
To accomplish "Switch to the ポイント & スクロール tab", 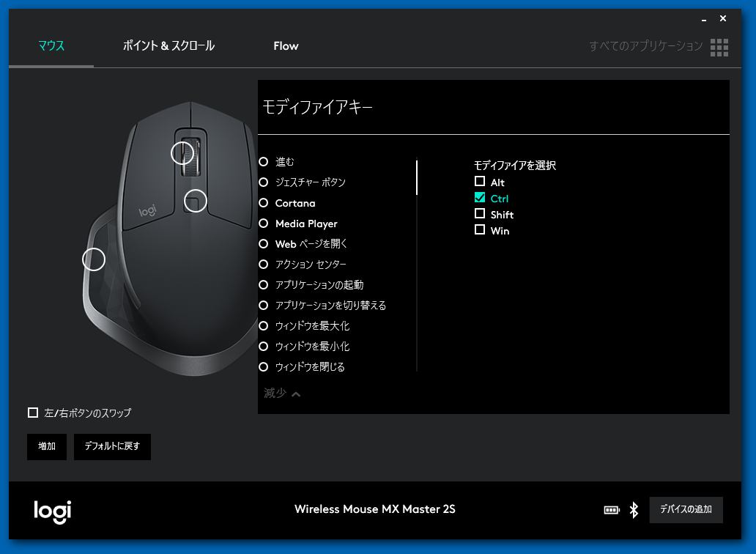I will click(x=168, y=45).
